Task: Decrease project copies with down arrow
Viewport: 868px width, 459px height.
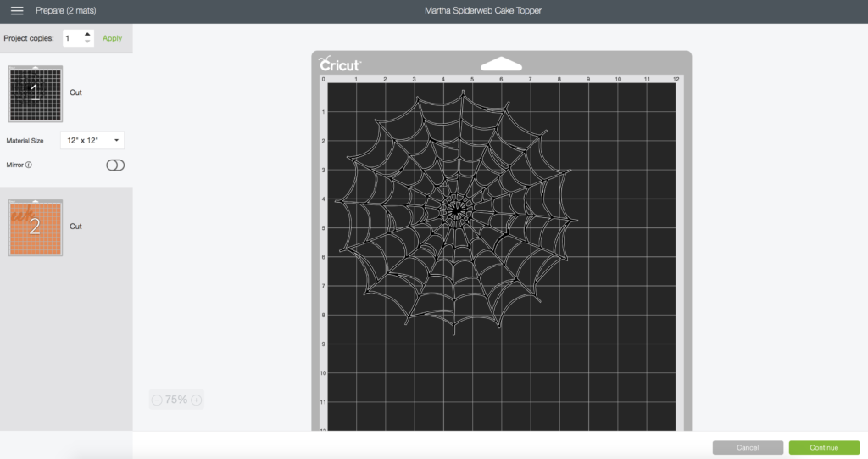Action: click(x=87, y=42)
